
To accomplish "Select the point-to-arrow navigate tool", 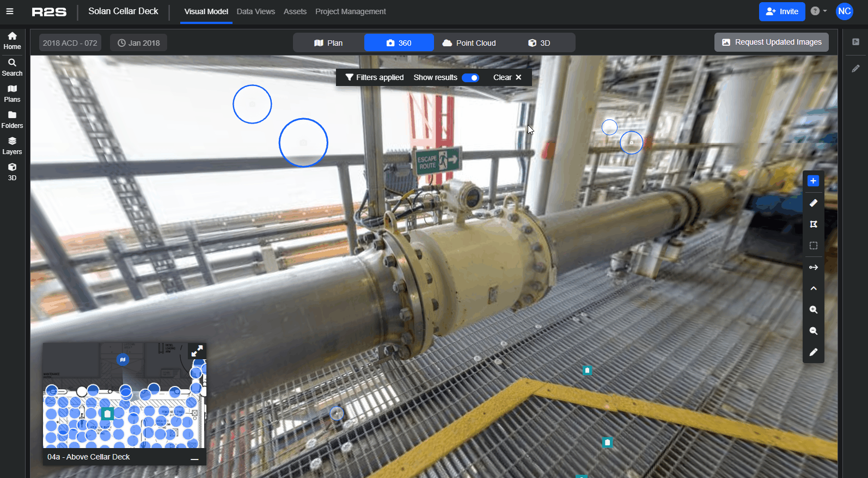I will 813,267.
